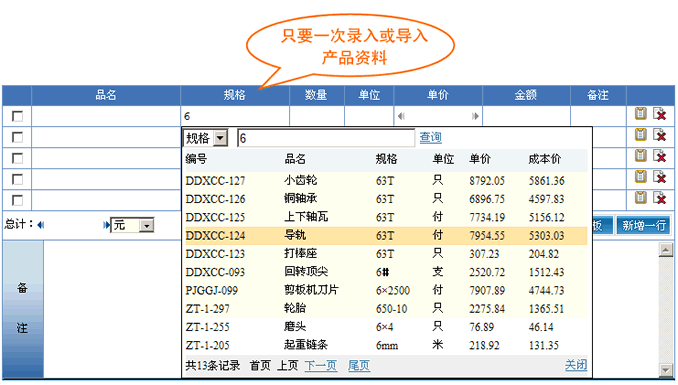The image size is (678, 385).
Task: Click the left arrow in the 单价 cell
Action: pos(401,116)
